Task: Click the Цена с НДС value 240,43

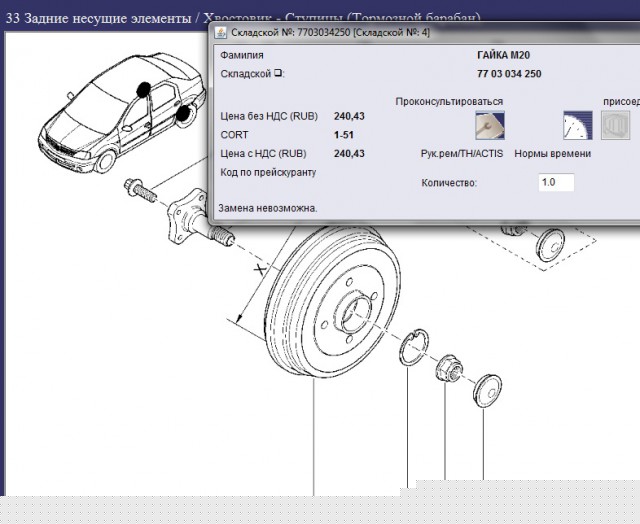Action: pyautogui.click(x=349, y=154)
